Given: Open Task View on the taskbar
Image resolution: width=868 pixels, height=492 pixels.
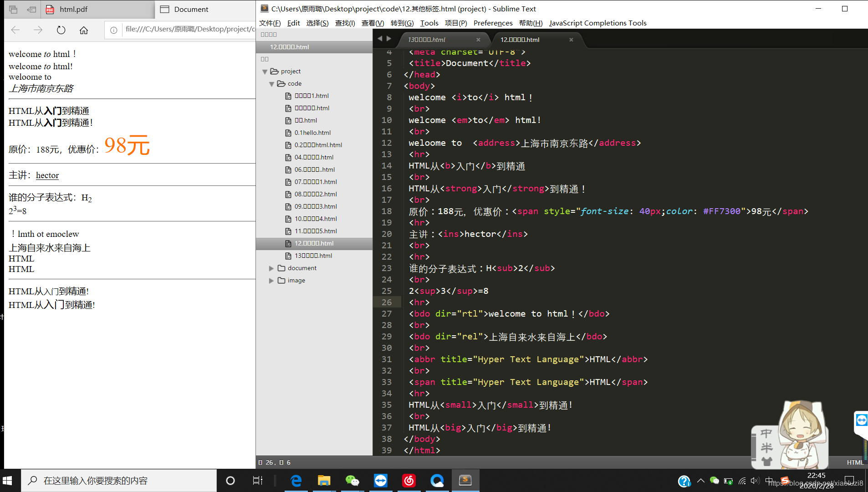Looking at the screenshot, I should tap(257, 481).
